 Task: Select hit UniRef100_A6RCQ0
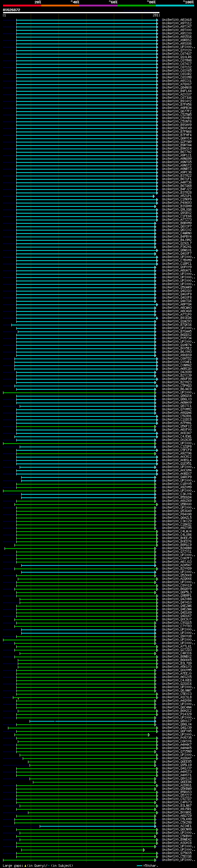(177, 369)
